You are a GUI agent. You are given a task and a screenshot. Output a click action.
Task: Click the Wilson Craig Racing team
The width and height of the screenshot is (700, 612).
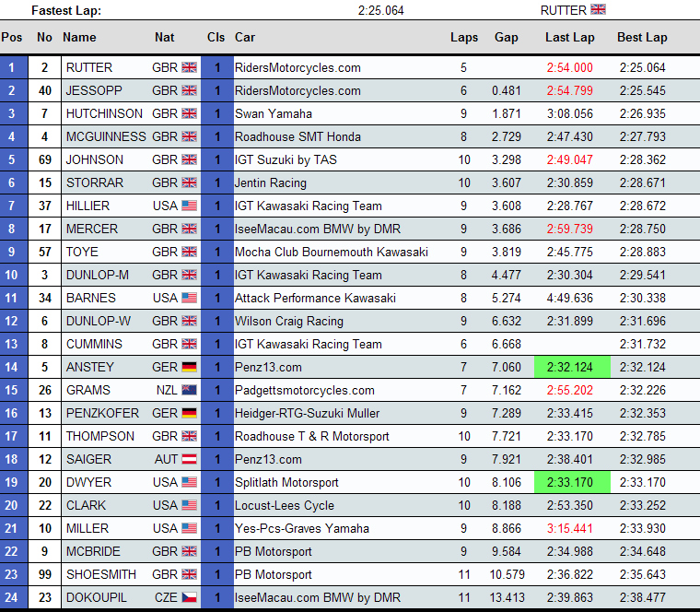point(289,321)
